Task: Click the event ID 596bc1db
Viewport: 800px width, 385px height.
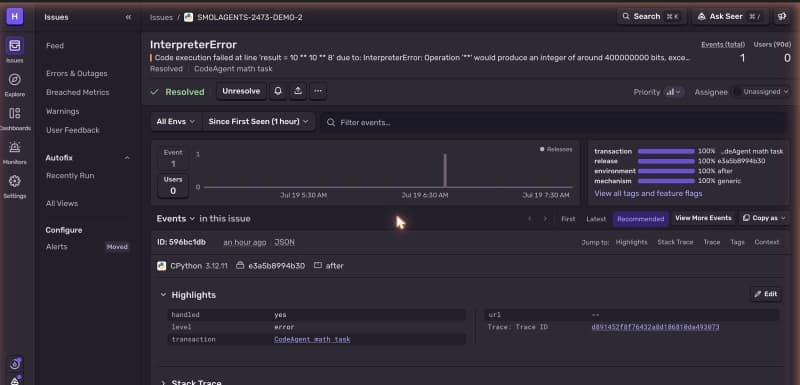Action: (182, 242)
